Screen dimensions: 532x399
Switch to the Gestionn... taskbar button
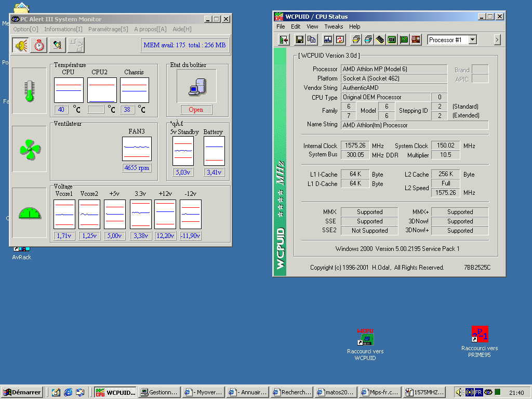(159, 392)
